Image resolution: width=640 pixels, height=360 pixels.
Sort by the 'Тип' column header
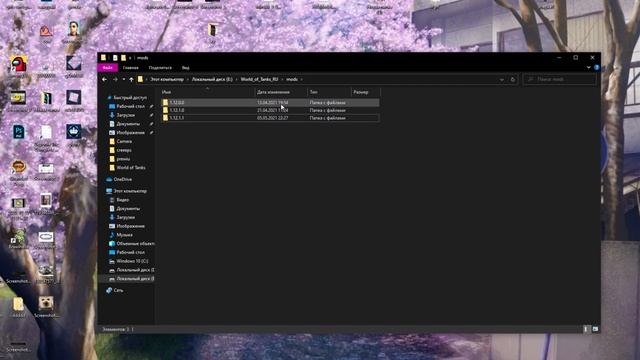tap(329, 92)
